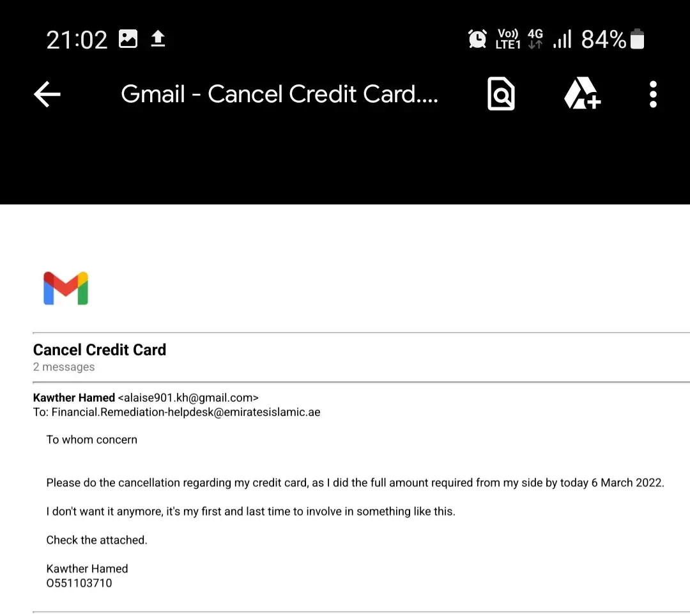The width and height of the screenshot is (690, 616).
Task: Tap the image notification icon
Action: [128, 40]
